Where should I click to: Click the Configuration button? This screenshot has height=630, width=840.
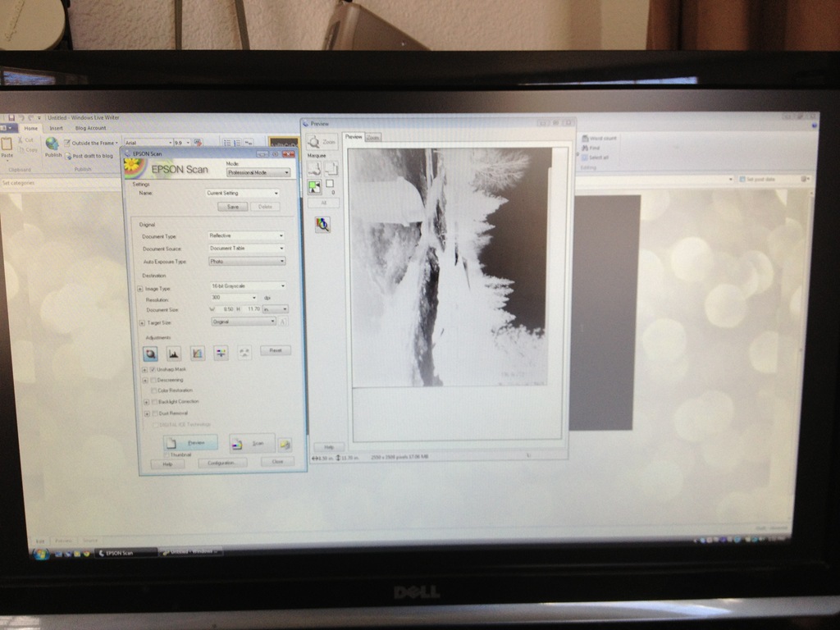[221, 463]
